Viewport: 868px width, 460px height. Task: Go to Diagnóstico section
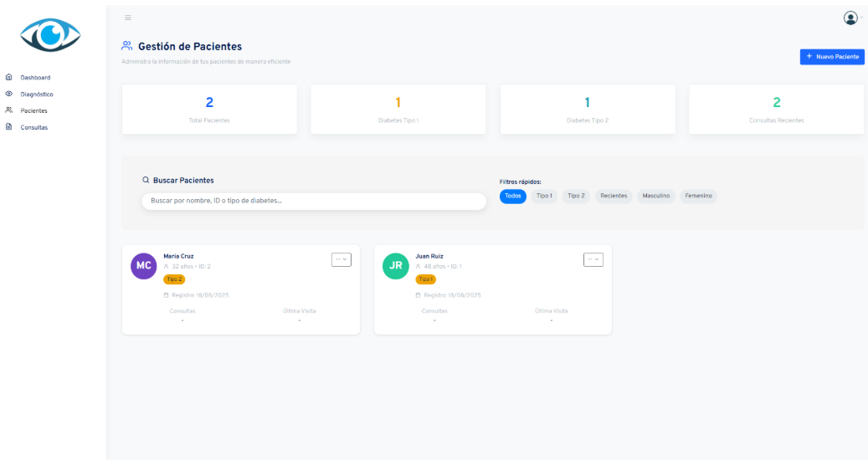(37, 94)
